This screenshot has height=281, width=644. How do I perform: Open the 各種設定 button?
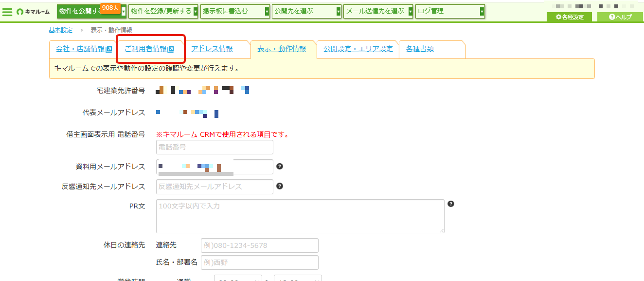click(x=569, y=17)
